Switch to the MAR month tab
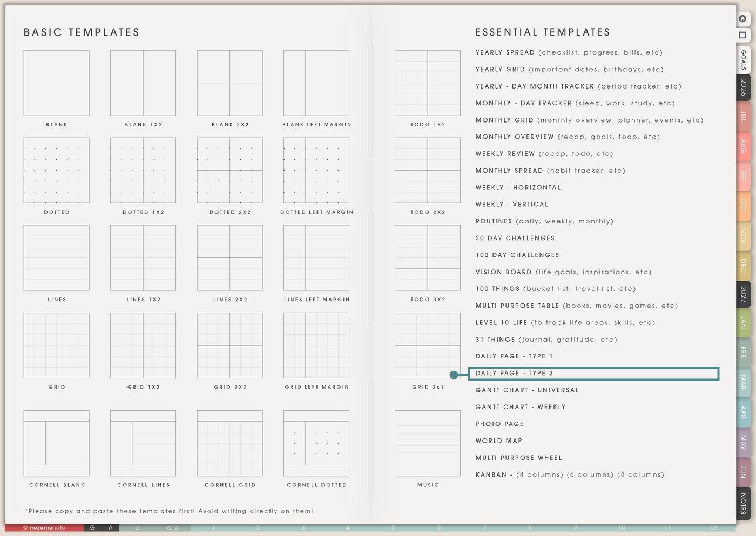The width and height of the screenshot is (756, 536). click(x=743, y=382)
